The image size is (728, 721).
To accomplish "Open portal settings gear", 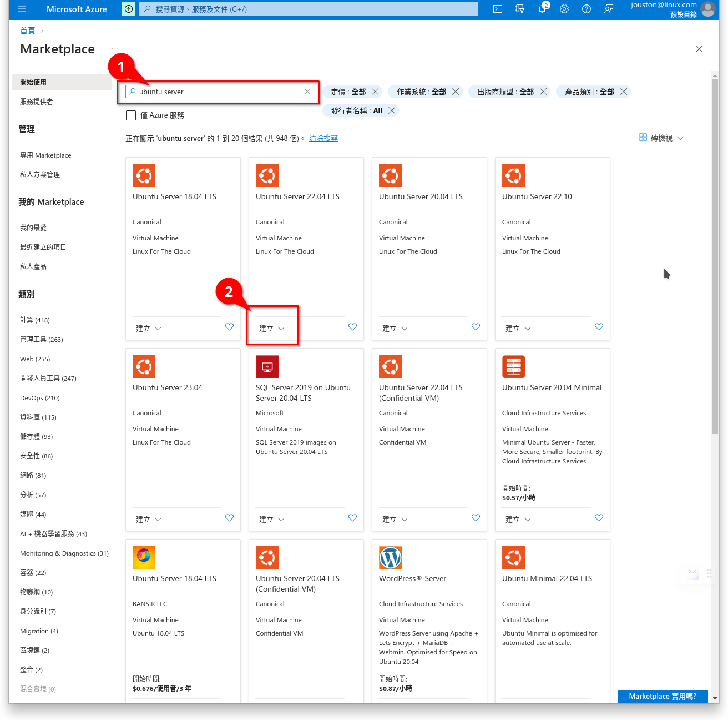I will 564,9.
